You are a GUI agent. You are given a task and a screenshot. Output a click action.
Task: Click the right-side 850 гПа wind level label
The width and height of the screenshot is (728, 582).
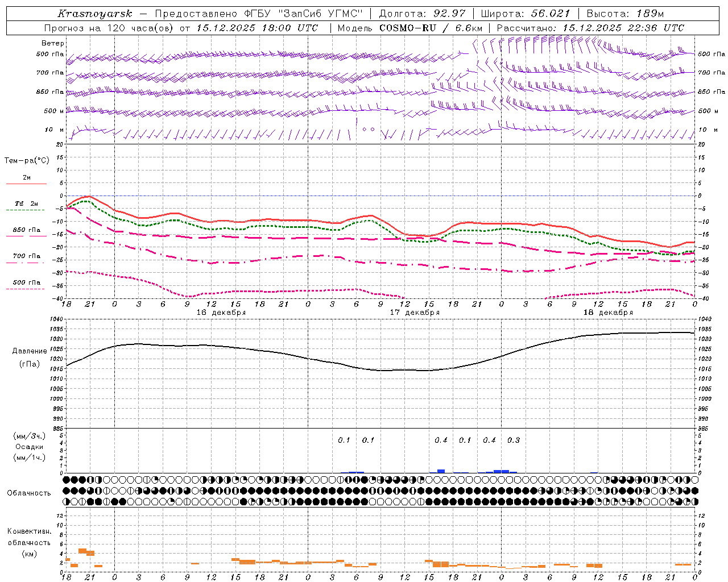point(712,92)
